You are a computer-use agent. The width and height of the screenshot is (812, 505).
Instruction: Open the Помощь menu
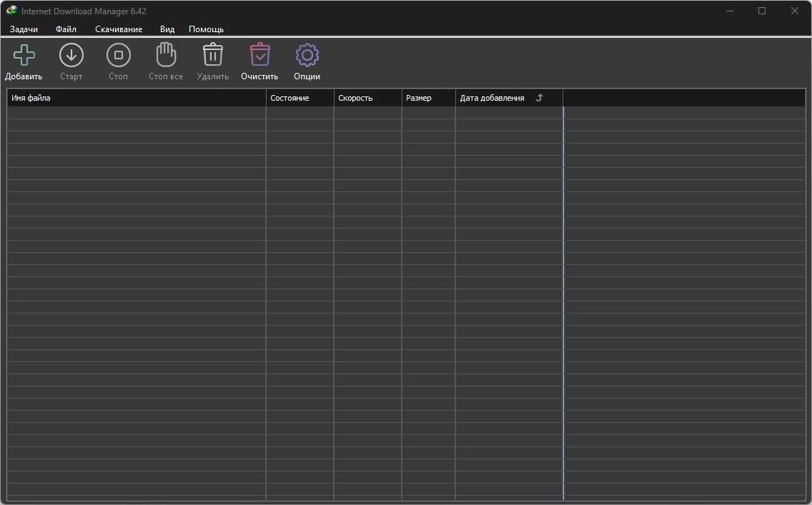tap(206, 29)
